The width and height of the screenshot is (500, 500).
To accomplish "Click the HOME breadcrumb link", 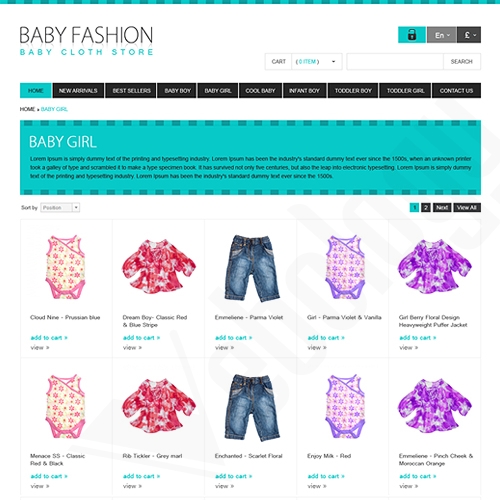I will [27, 109].
